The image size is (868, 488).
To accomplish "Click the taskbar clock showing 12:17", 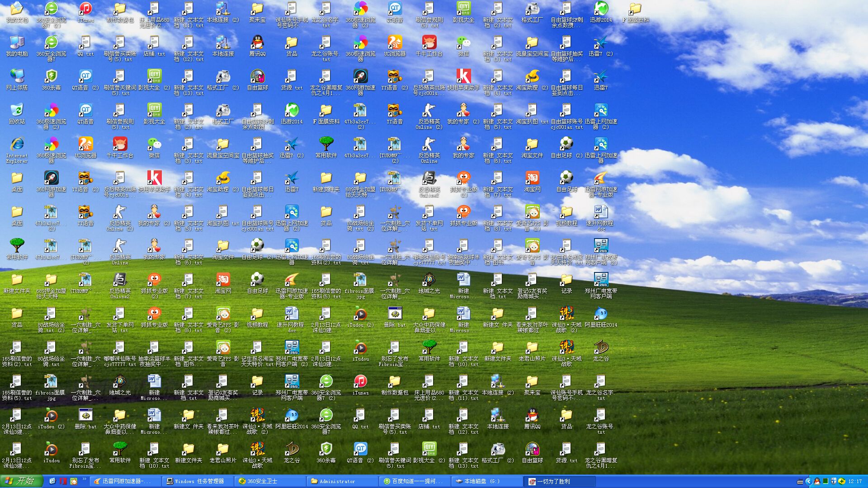I will point(855,481).
